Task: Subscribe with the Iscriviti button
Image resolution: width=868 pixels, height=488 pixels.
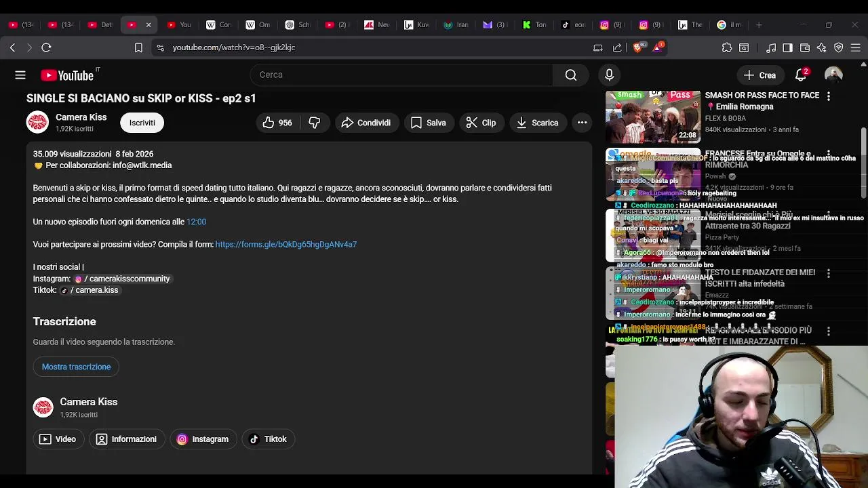Action: click(x=142, y=123)
